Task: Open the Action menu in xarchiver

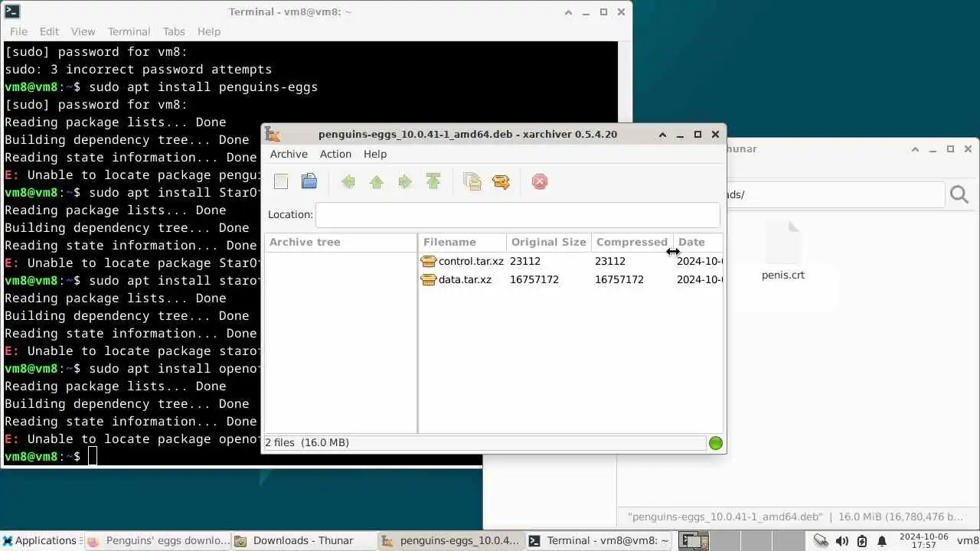Action: click(x=335, y=154)
